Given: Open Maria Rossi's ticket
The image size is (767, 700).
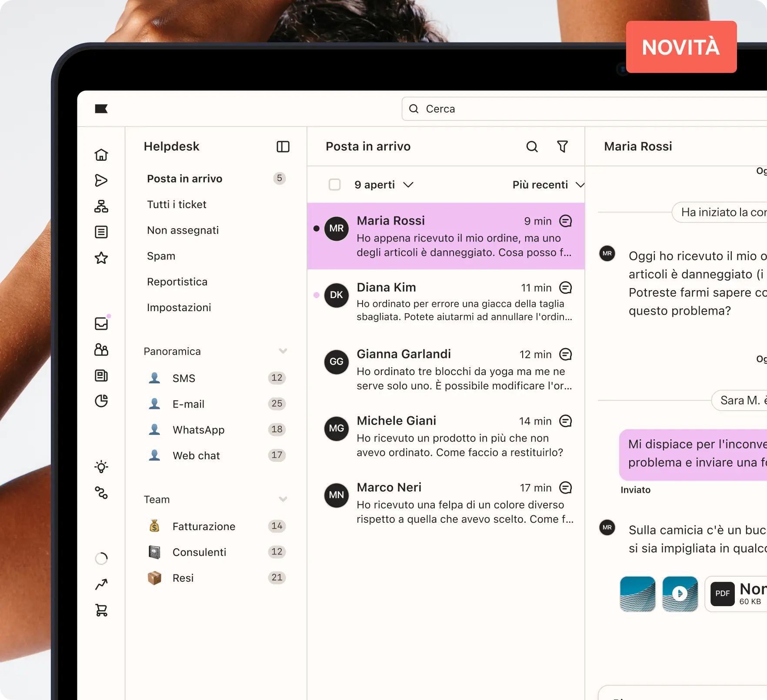Looking at the screenshot, I should [x=446, y=236].
